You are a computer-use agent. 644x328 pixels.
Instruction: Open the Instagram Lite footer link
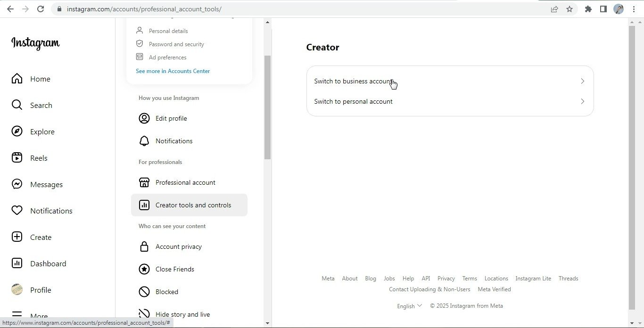tap(533, 279)
